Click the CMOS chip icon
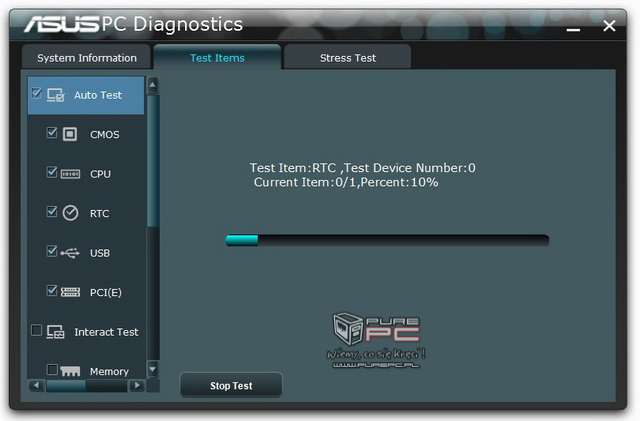640x421 pixels. 70,134
